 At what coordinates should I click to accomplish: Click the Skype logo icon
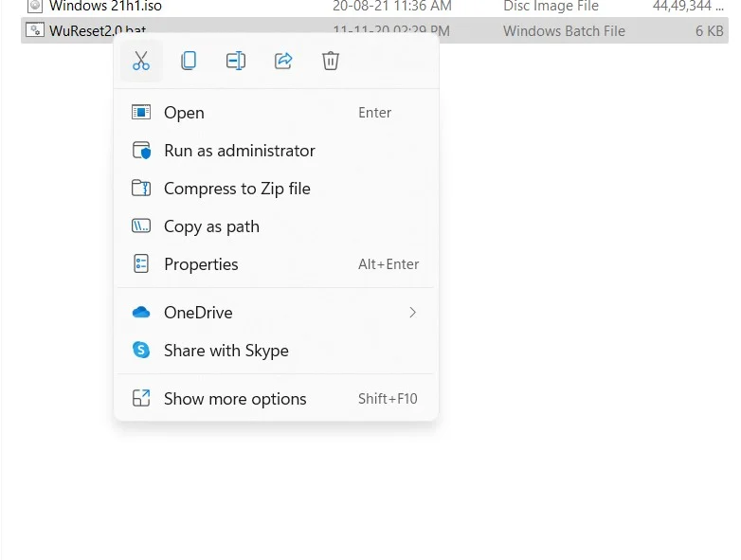(141, 351)
